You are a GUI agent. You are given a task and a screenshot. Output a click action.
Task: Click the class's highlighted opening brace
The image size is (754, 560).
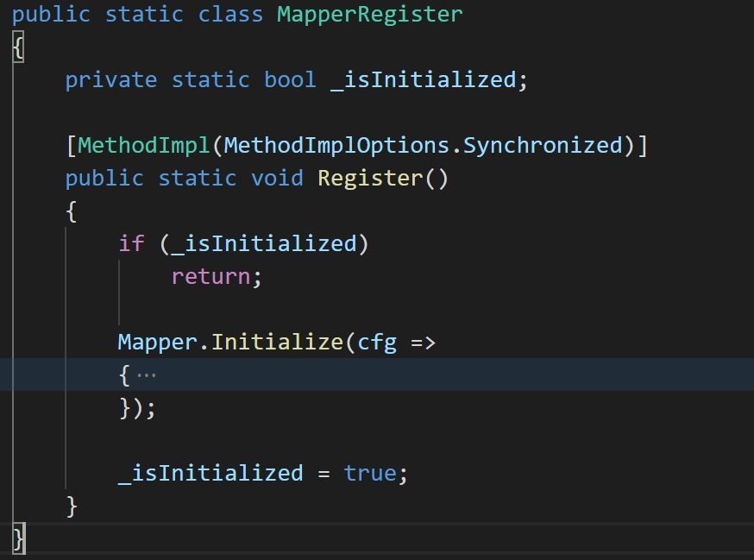tap(18, 47)
